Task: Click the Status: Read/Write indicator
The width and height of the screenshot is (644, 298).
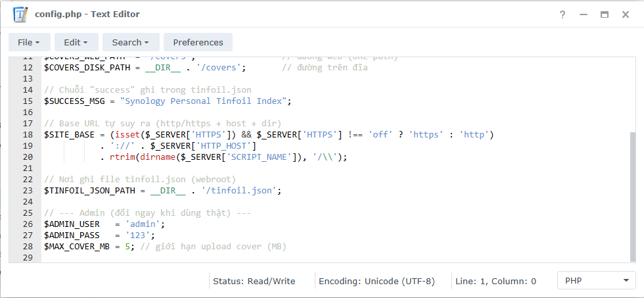Action: [254, 281]
